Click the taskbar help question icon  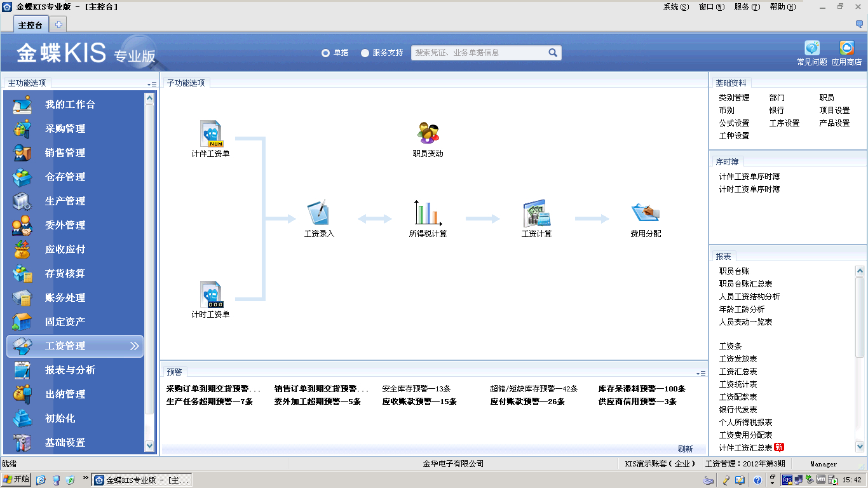757,480
